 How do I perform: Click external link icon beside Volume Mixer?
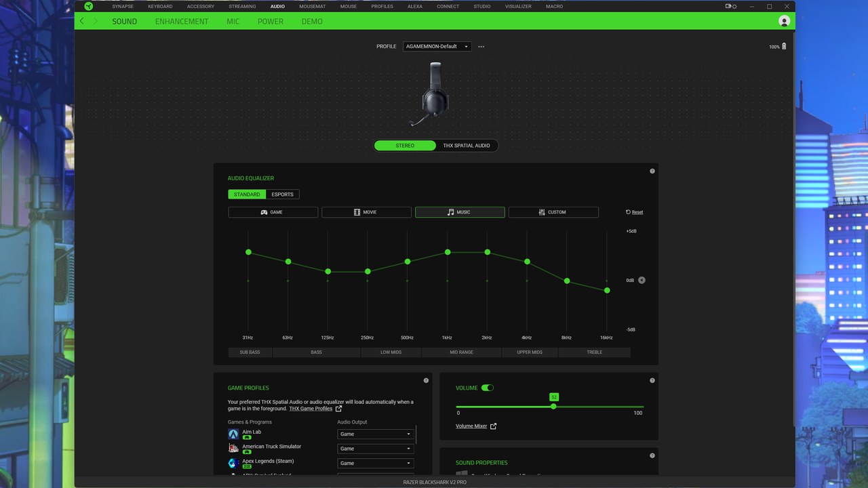tap(493, 426)
